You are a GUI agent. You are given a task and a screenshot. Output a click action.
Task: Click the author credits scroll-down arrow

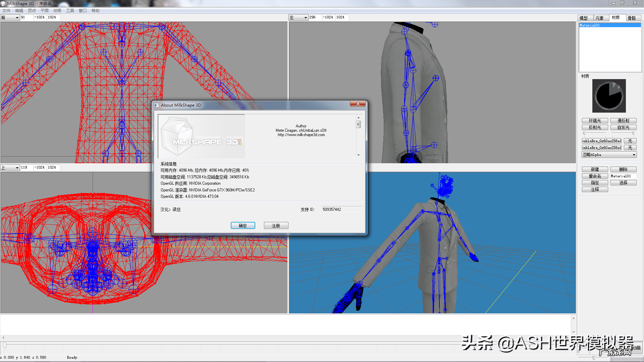(x=359, y=155)
